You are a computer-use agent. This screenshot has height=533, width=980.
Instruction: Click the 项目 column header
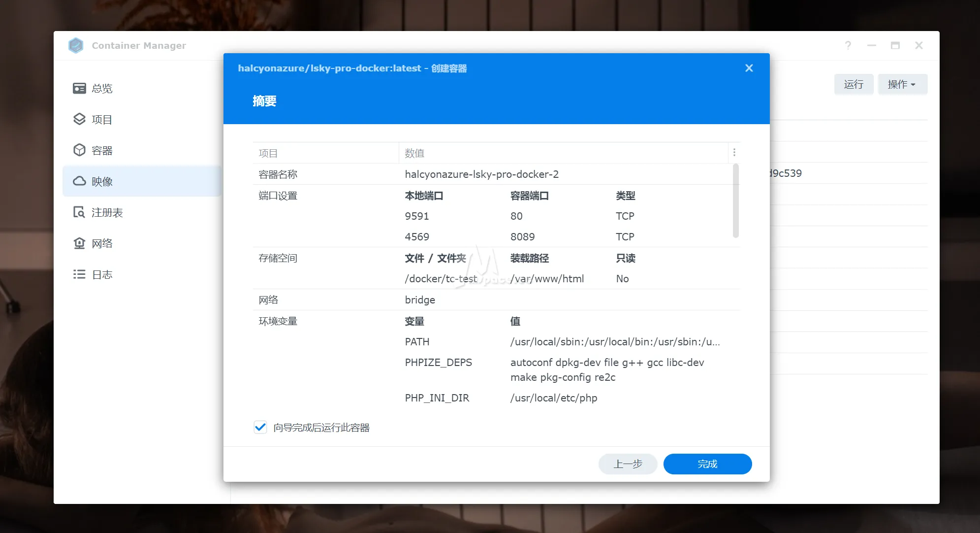(325, 153)
